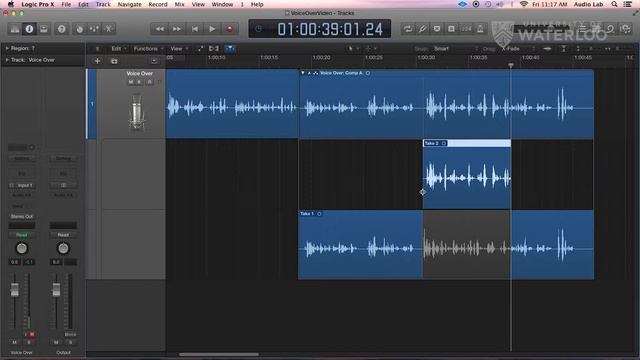The width and height of the screenshot is (640, 360).
Task: Show Smart Controls knob button
Action: point(80,29)
